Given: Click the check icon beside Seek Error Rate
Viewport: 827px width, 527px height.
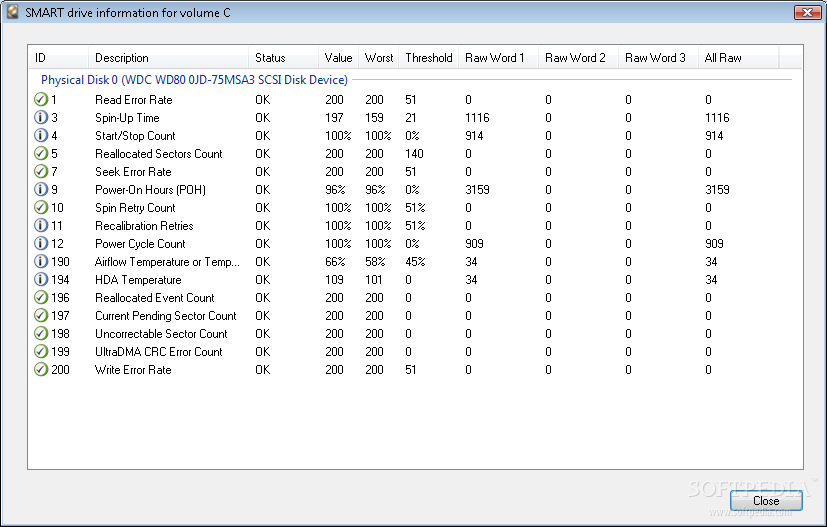Looking at the screenshot, I should point(41,171).
